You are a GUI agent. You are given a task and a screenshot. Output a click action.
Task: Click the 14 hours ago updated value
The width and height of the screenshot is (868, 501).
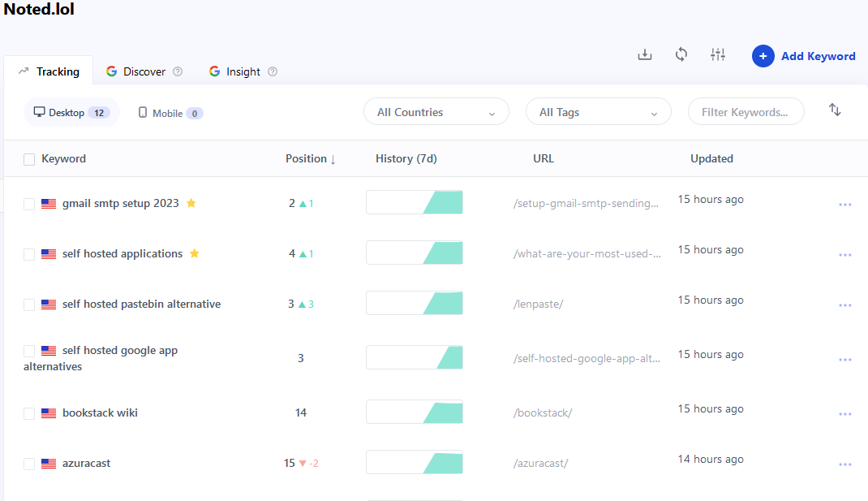click(x=711, y=459)
